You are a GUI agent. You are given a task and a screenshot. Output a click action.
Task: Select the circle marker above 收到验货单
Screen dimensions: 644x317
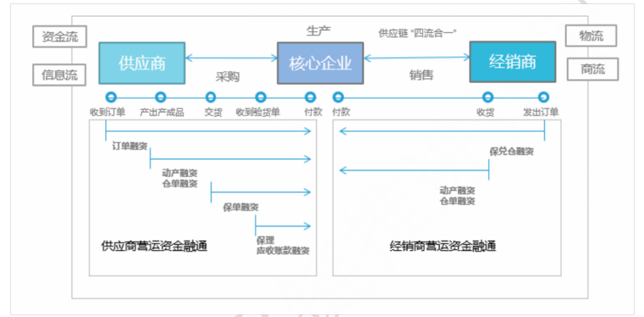[261, 97]
